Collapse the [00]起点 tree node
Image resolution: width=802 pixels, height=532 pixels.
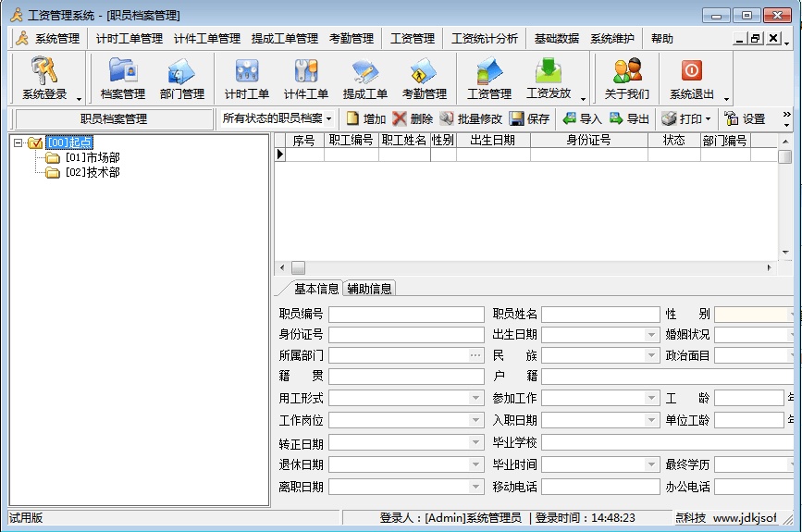point(18,142)
